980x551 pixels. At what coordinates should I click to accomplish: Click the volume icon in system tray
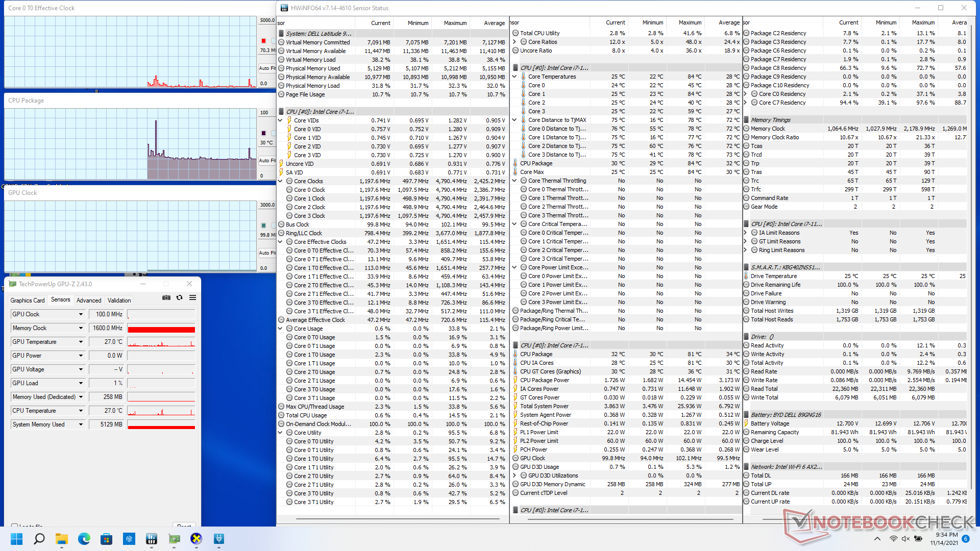click(x=905, y=539)
